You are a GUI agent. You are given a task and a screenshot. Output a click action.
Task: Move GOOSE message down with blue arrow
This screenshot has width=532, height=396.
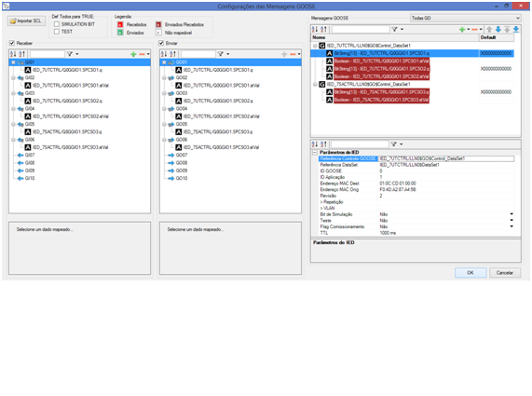pos(498,30)
